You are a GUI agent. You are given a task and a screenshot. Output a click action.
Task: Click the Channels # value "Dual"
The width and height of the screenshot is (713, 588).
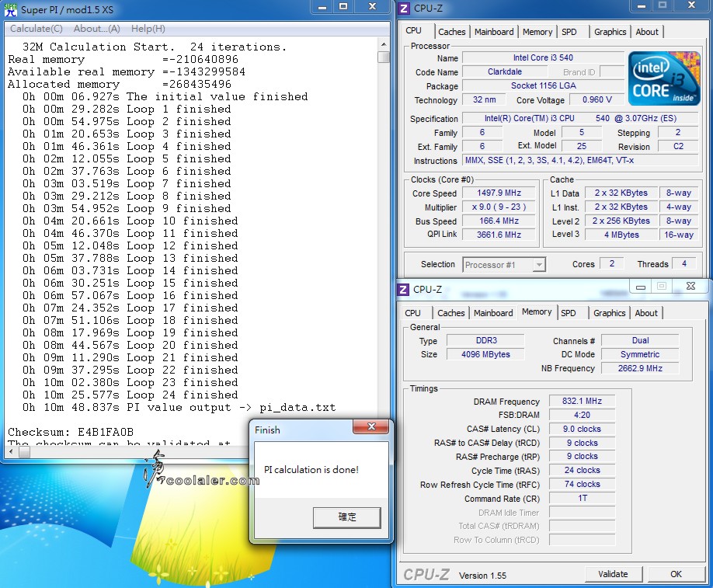click(640, 340)
